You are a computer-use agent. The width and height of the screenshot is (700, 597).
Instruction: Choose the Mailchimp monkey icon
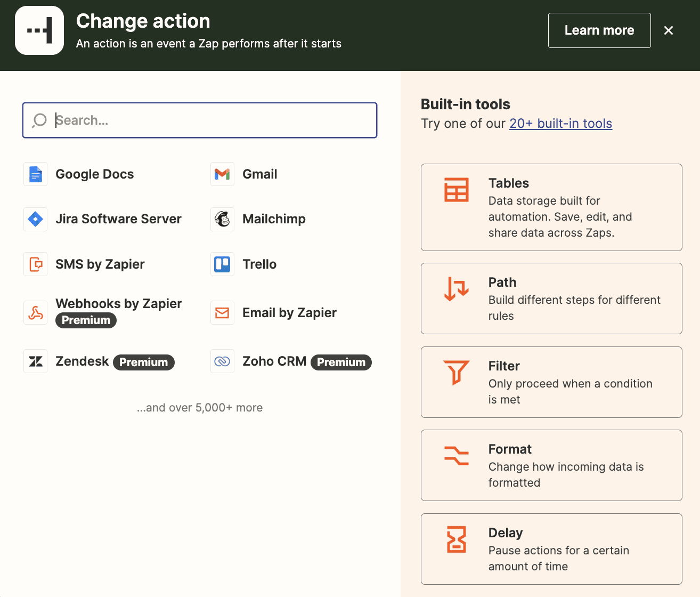pyautogui.click(x=222, y=219)
